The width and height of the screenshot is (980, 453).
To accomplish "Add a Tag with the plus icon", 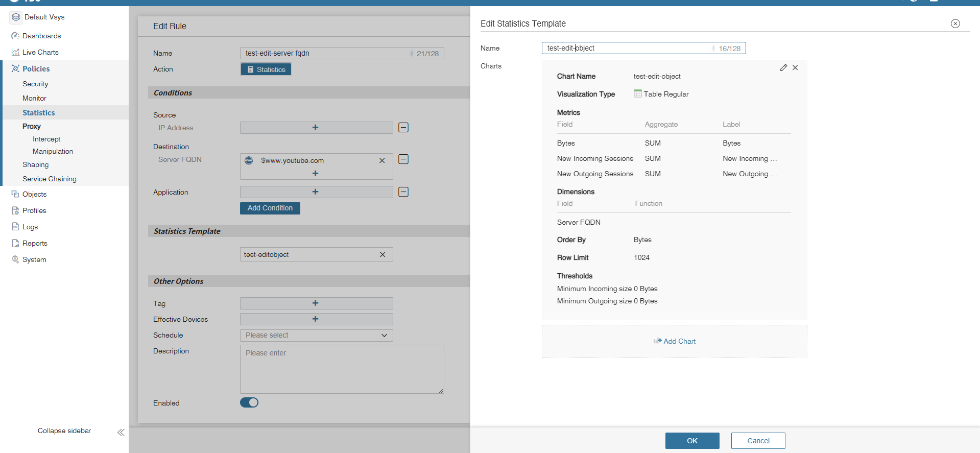I will [316, 303].
